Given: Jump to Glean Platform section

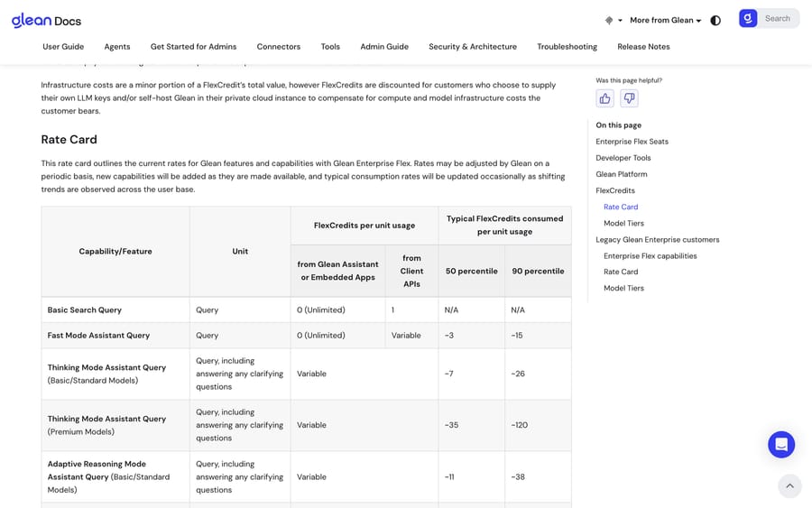Looking at the screenshot, I should coord(622,174).
